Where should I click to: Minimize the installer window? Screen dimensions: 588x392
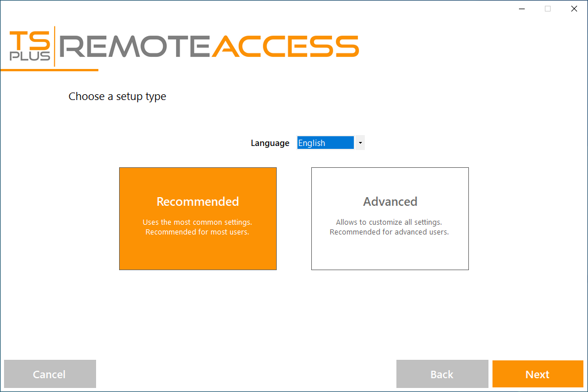[521, 9]
